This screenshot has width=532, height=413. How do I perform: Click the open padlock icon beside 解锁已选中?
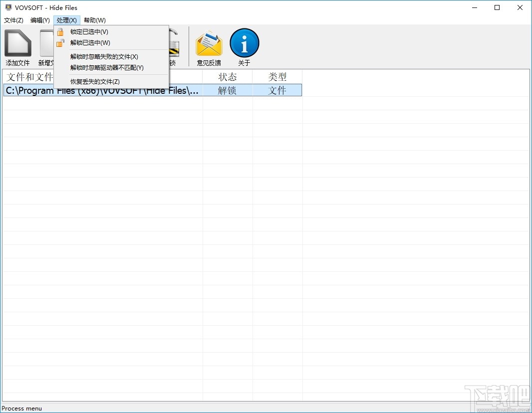(x=60, y=42)
